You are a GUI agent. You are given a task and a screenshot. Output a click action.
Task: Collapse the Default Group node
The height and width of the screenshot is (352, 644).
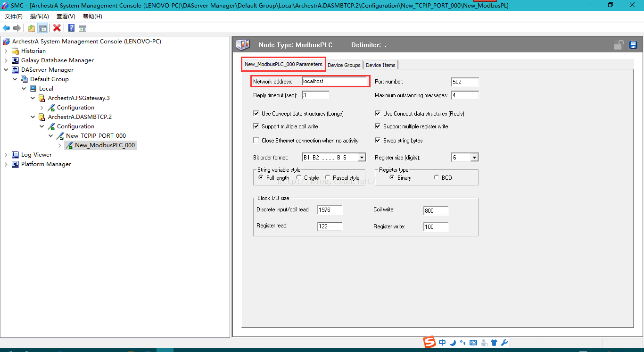pyautogui.click(x=15, y=79)
